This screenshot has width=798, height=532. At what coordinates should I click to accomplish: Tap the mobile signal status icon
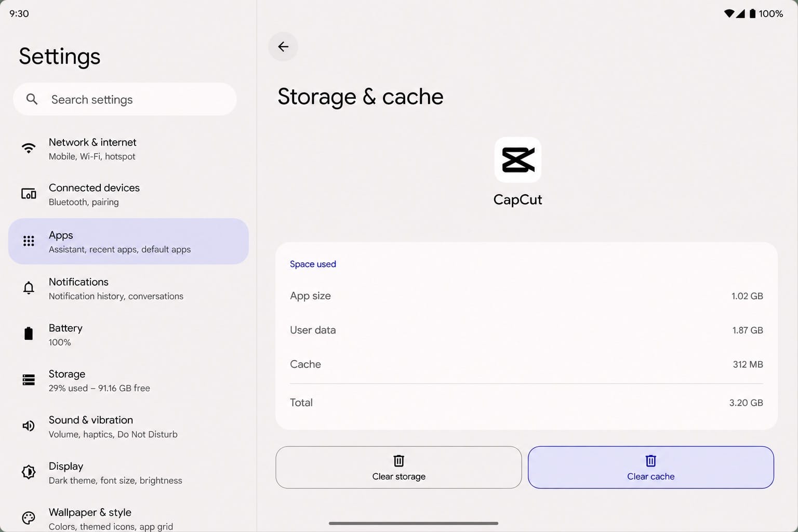(x=740, y=14)
